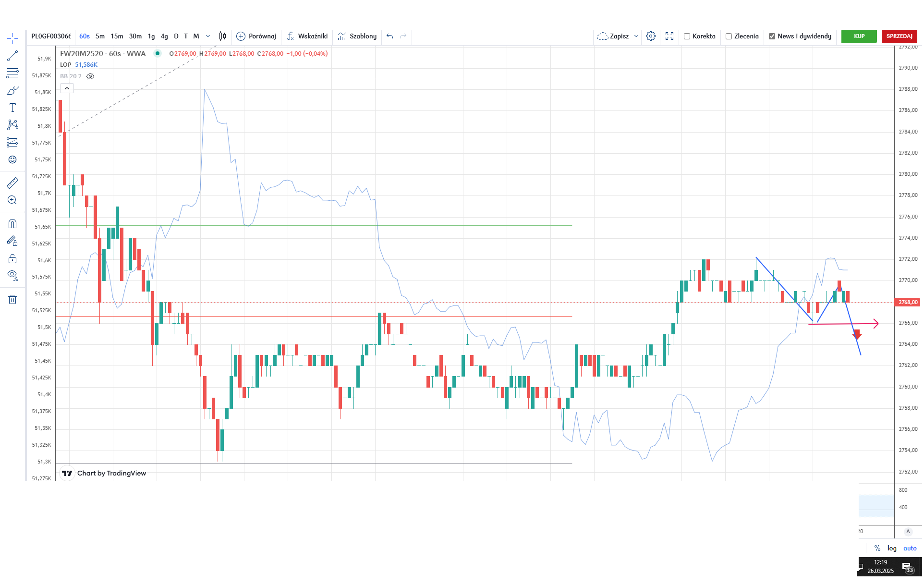Viewport: 924px width, 585px height.
Task: Click the current price label 2768,00
Action: coord(908,302)
